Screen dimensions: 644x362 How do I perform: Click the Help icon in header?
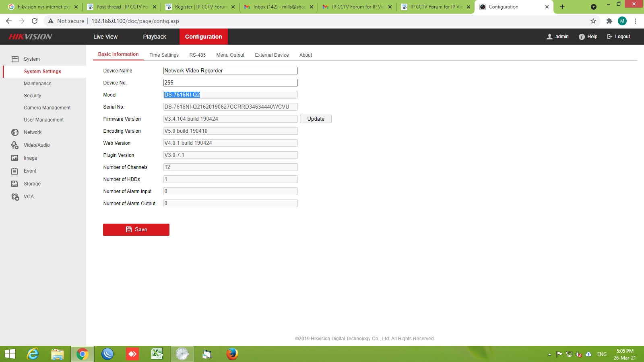[x=582, y=37]
